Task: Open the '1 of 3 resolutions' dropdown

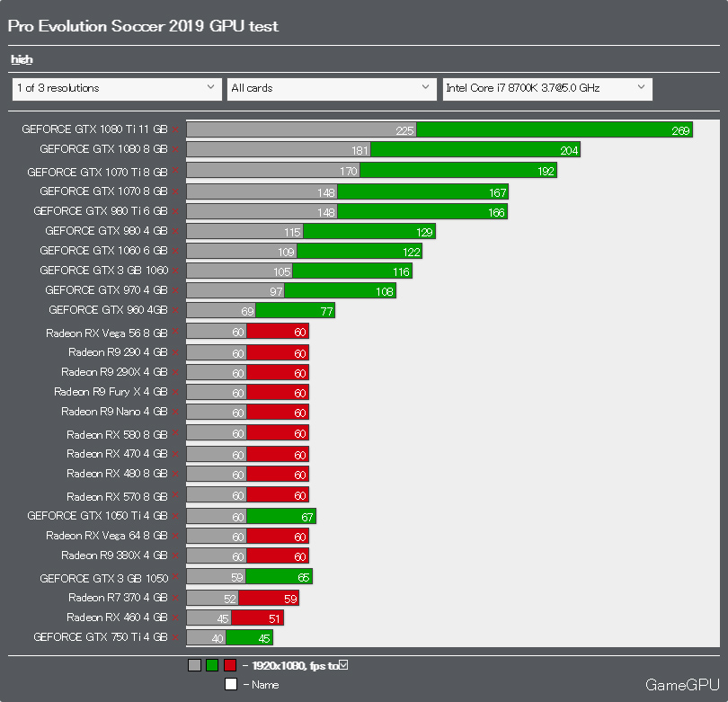Action: 117,89
